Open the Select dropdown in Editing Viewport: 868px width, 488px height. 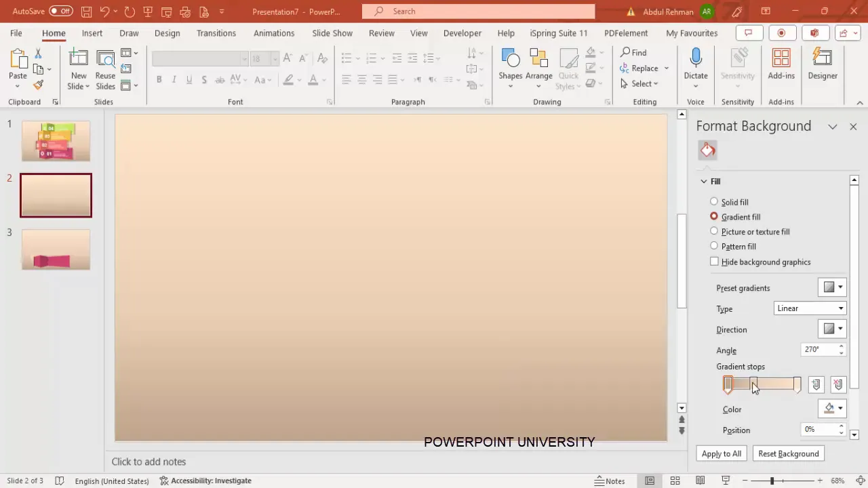coord(639,83)
